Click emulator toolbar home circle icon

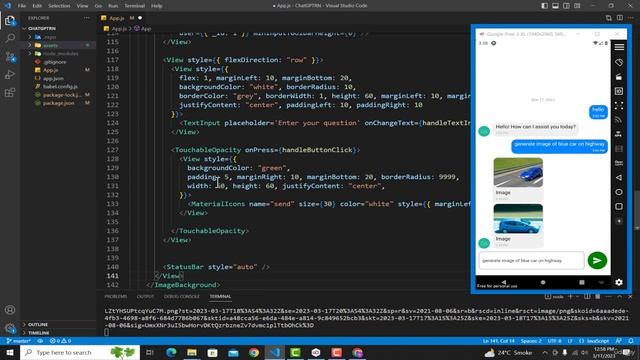tap(619, 192)
